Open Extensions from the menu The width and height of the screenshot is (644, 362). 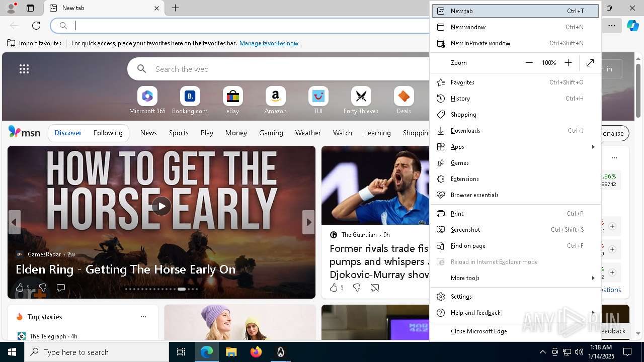click(x=516, y=179)
